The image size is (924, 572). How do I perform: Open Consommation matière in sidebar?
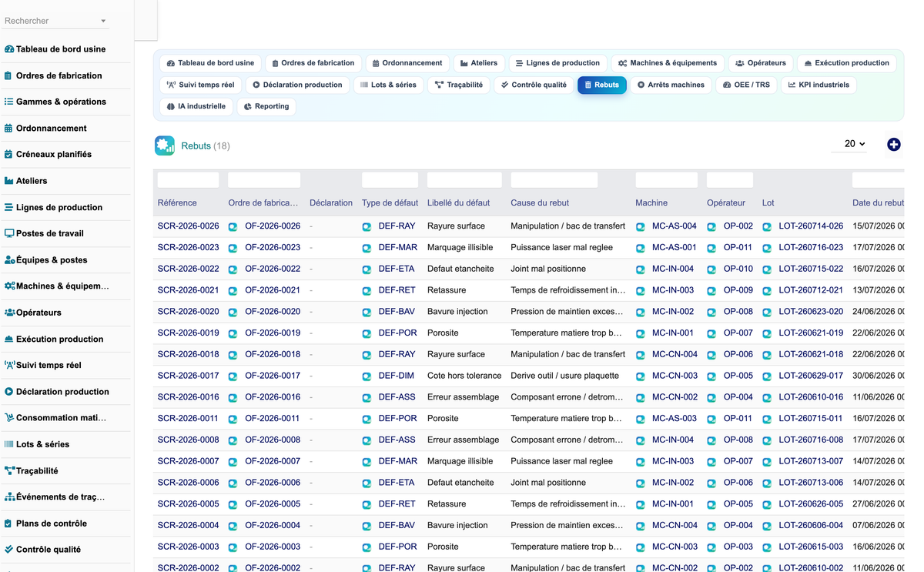pyautogui.click(x=61, y=418)
